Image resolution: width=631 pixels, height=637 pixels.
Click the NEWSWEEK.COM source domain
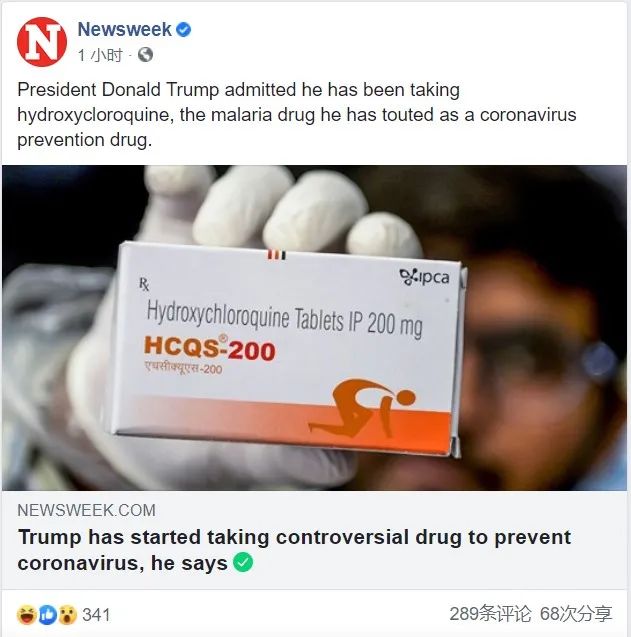[x=87, y=510]
